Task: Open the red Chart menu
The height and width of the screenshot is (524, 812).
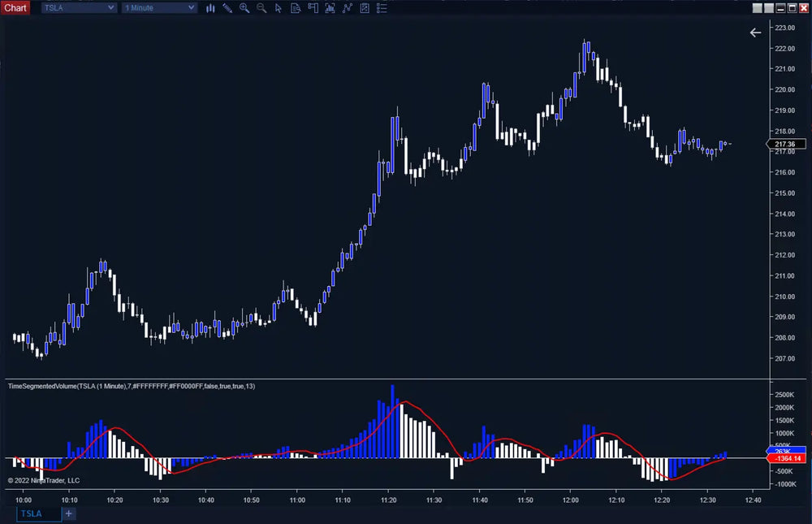Action: click(15, 6)
